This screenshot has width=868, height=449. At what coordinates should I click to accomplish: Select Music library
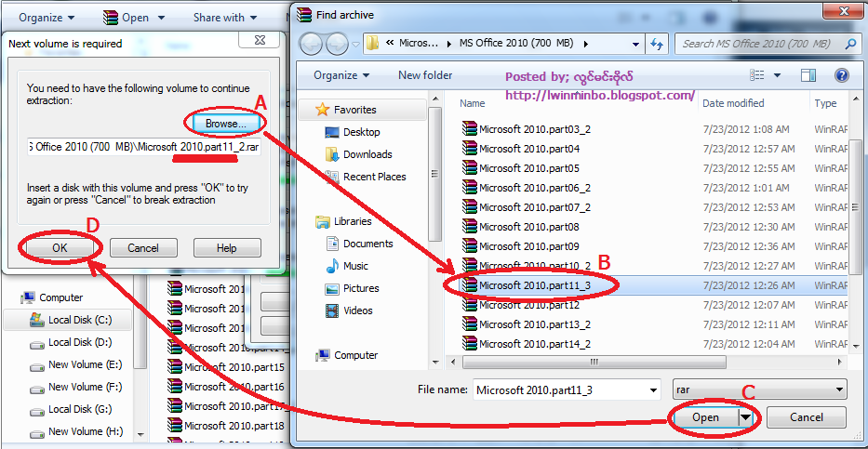click(x=355, y=266)
